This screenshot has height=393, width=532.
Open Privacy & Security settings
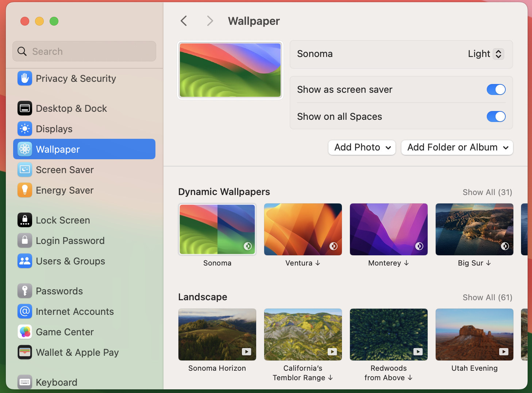coord(84,79)
